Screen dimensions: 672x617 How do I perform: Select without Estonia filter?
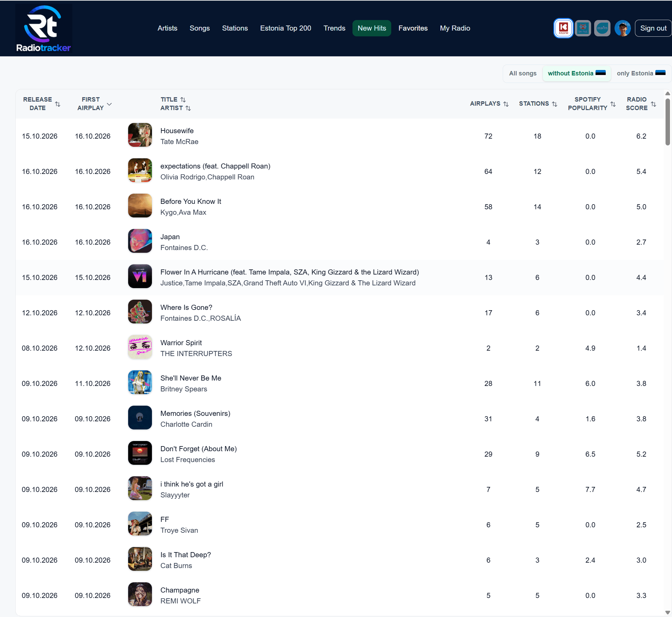[576, 73]
